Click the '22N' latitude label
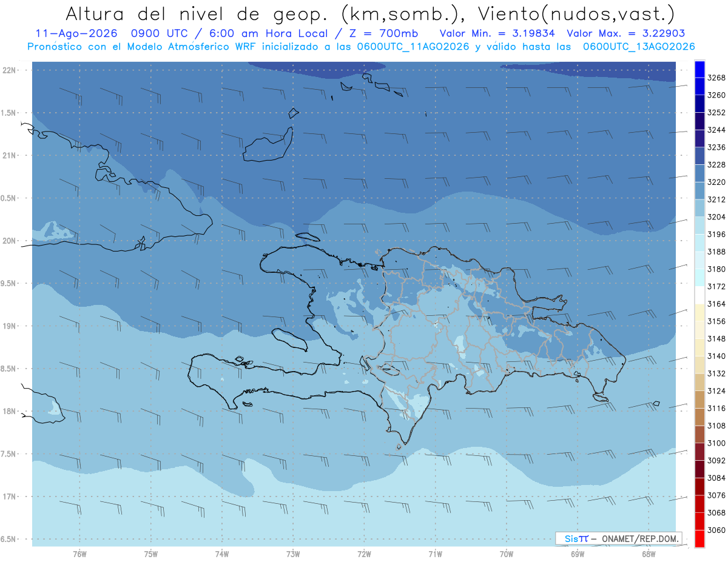The image size is (728, 562). [8, 70]
